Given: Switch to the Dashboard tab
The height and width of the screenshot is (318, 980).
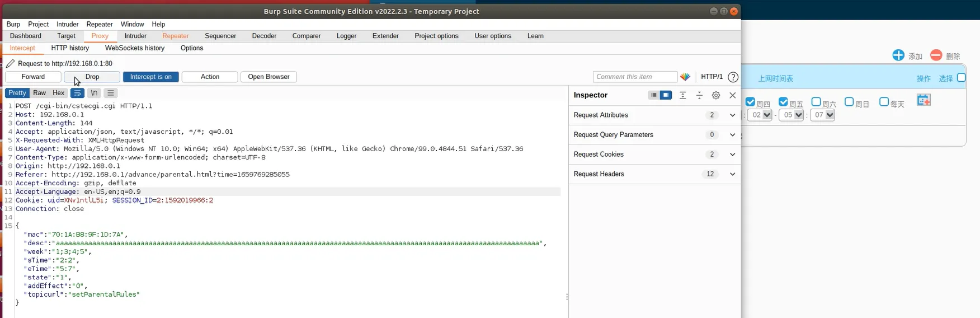Looking at the screenshot, I should 26,36.
